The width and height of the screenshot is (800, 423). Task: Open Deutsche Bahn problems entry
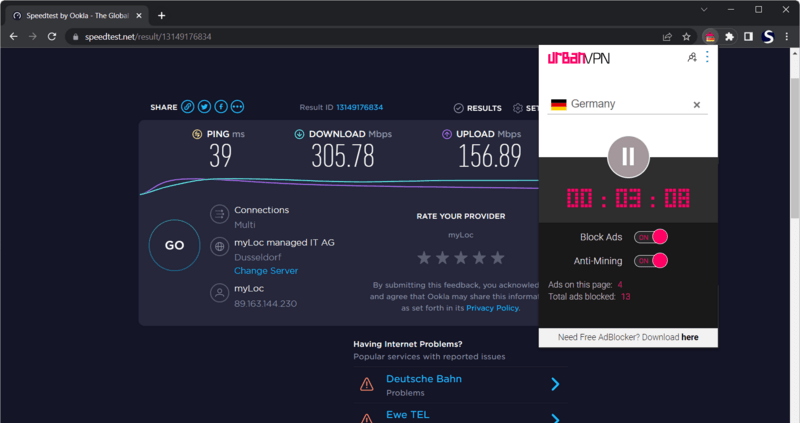point(423,379)
